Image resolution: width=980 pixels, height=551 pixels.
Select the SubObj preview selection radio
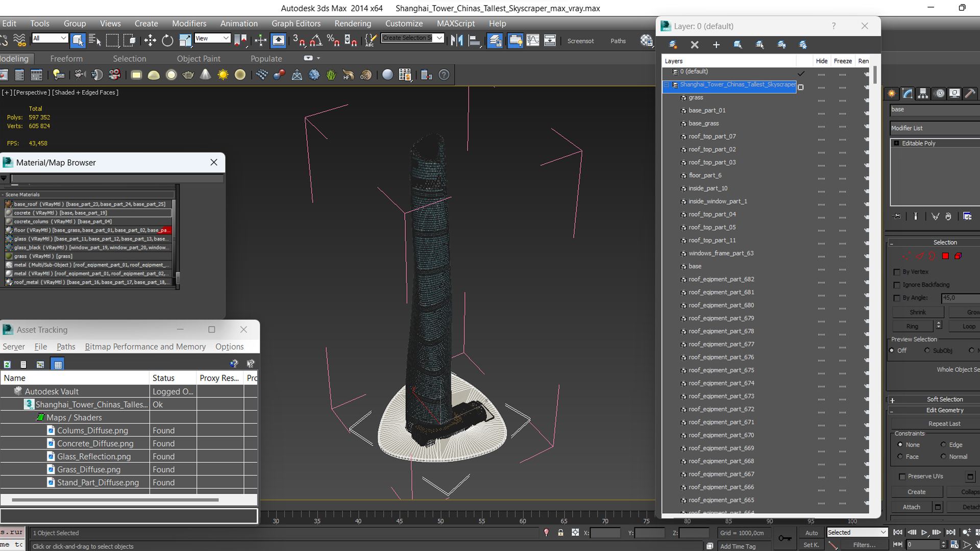927,350
